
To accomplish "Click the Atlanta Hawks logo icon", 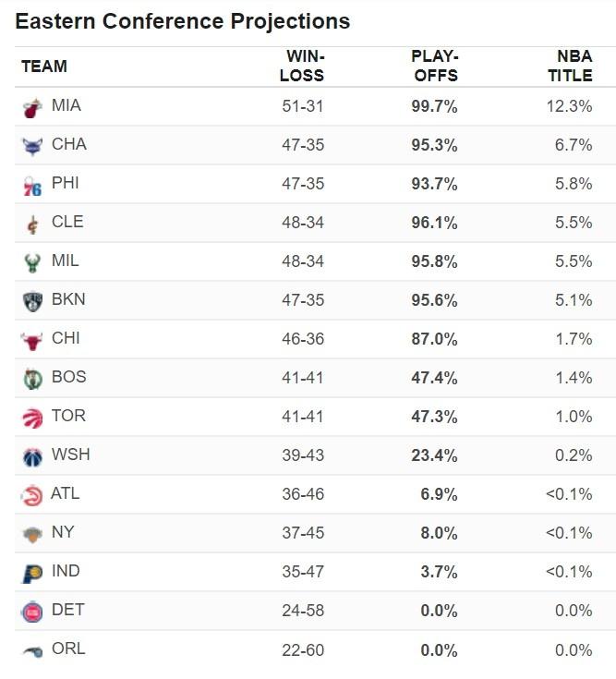I will pos(32,495).
